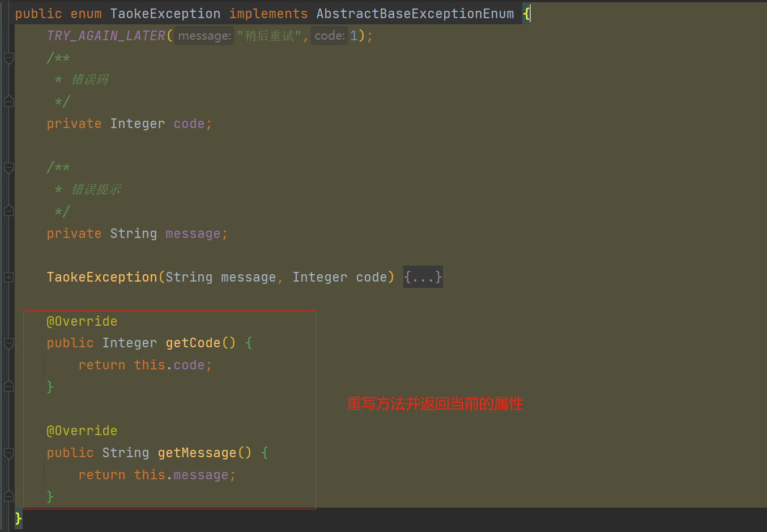Screen dimensions: 767x532
Task: Click the message field in private String message
Action: [x=193, y=233]
